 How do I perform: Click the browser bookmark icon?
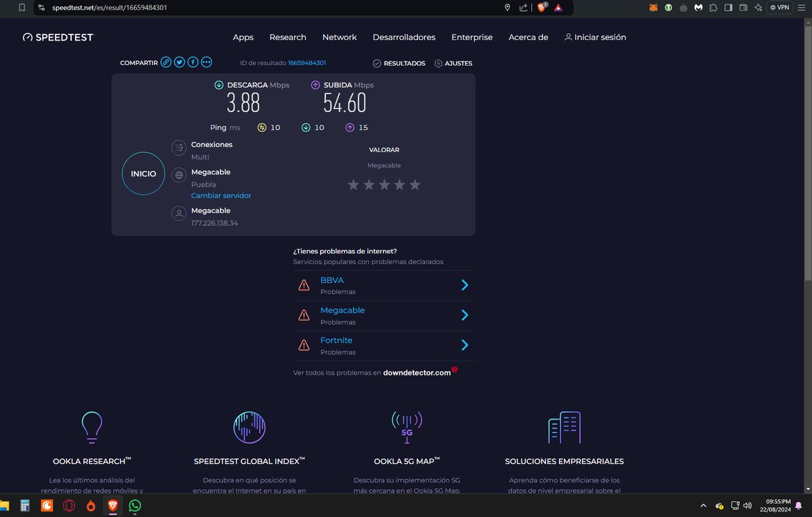22,7
